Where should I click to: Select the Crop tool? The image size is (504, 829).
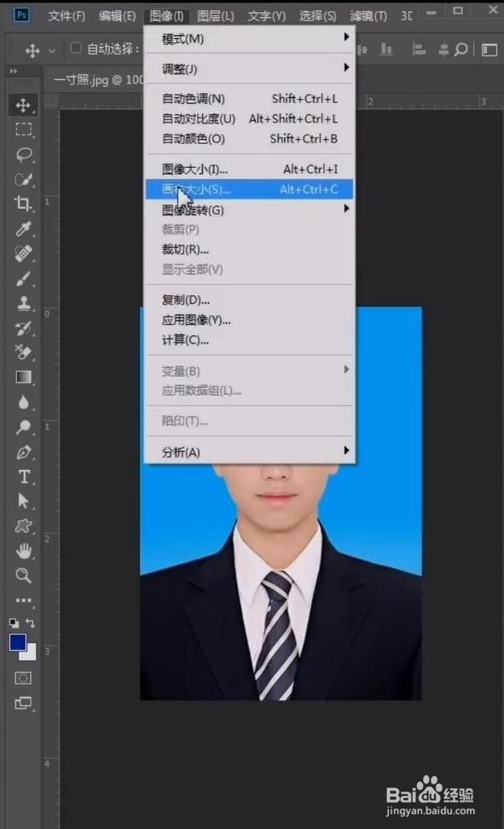pos(23,204)
